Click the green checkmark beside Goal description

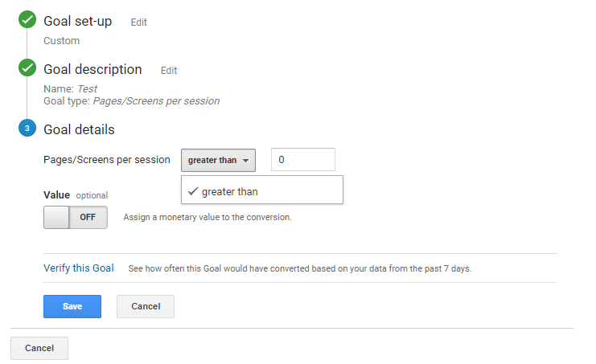(x=27, y=68)
